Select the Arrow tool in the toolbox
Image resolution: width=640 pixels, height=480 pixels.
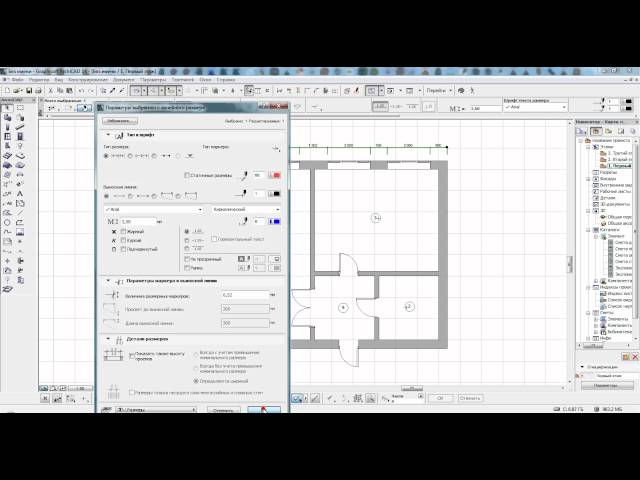click(7, 108)
